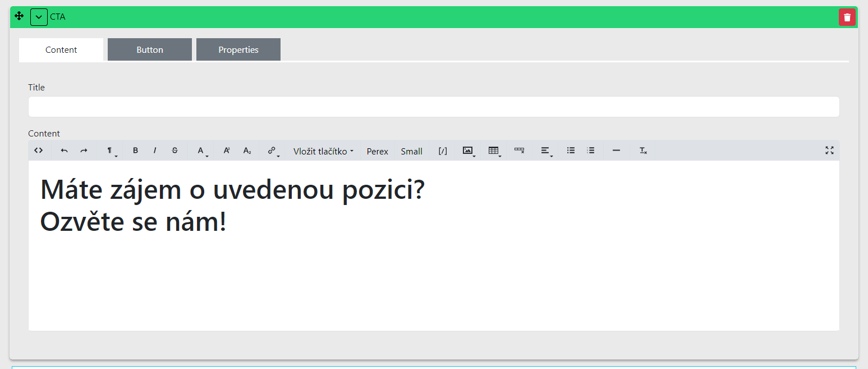Image resolution: width=868 pixels, height=369 pixels.
Task: Open the text color picker
Action: click(x=201, y=151)
